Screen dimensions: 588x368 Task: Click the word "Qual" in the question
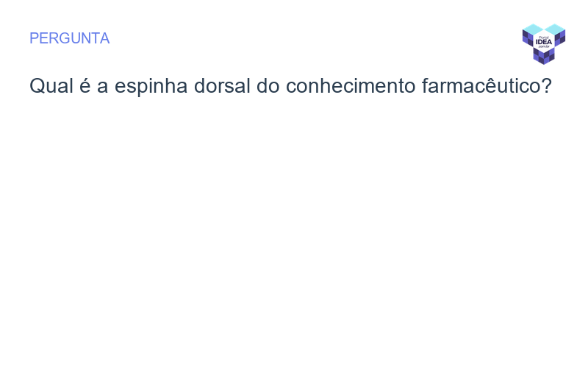click(47, 86)
